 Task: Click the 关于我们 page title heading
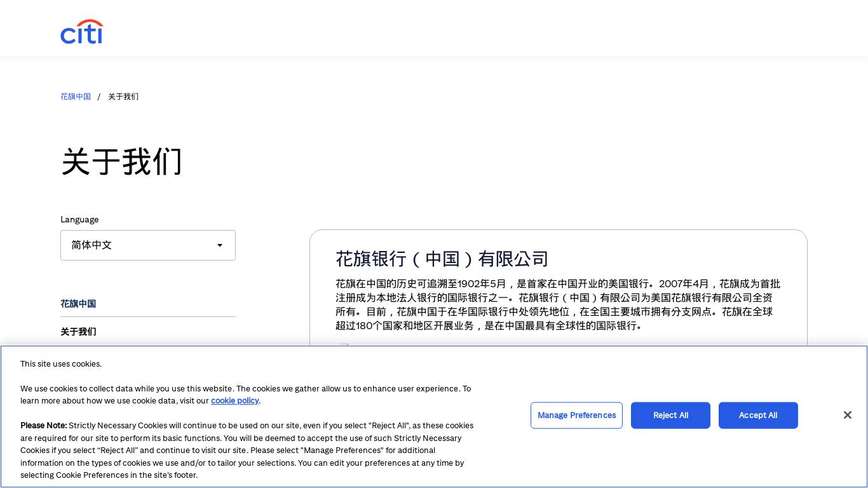pyautogui.click(x=121, y=161)
